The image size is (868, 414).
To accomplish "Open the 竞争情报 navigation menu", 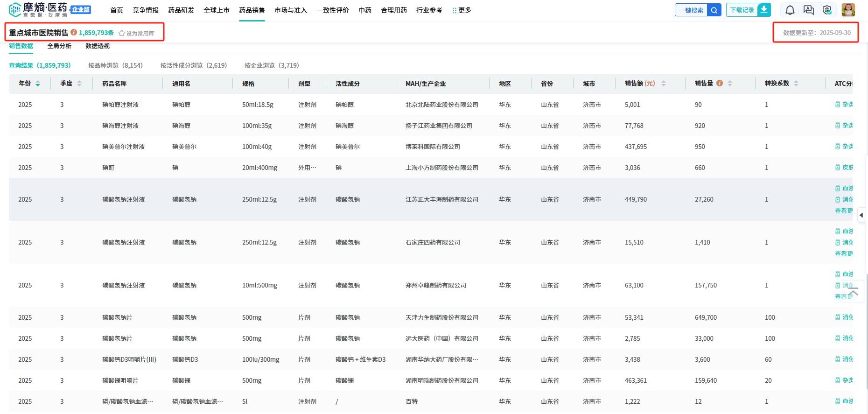I will click(x=146, y=10).
